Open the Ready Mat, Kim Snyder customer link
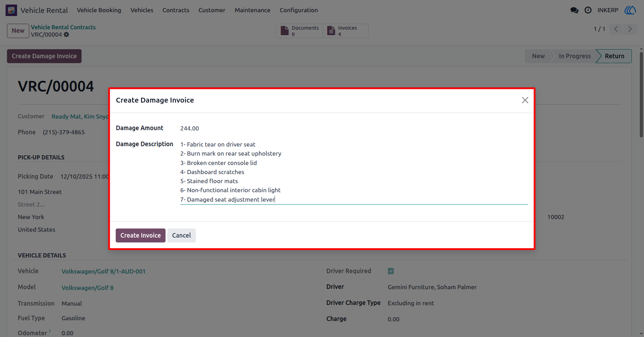644x337 pixels. point(80,117)
